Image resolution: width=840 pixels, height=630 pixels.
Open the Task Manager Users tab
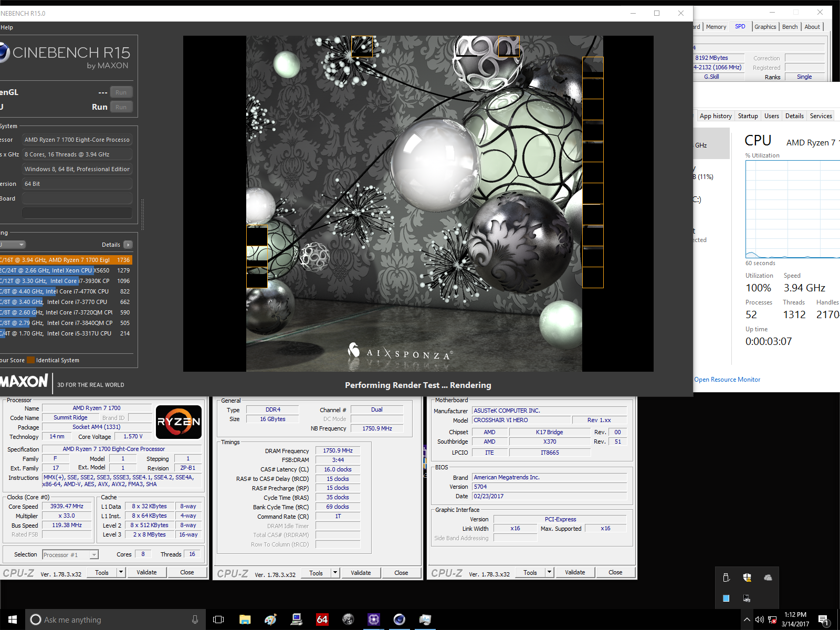tap(771, 116)
